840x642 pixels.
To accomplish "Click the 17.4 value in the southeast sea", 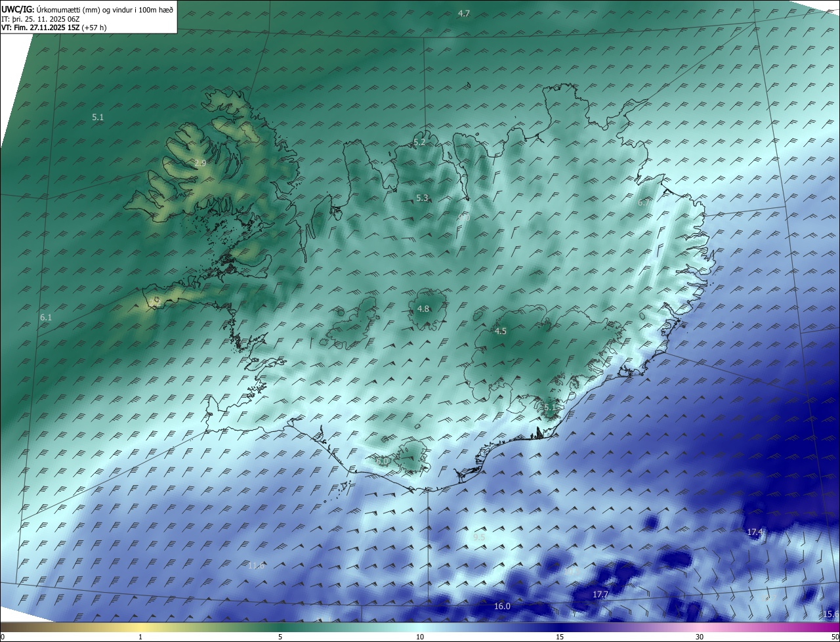I will coord(755,532).
